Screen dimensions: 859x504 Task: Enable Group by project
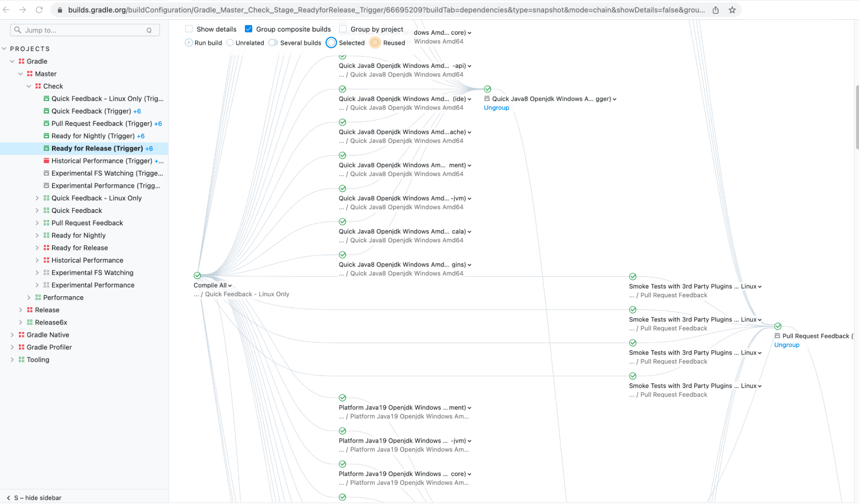(343, 28)
